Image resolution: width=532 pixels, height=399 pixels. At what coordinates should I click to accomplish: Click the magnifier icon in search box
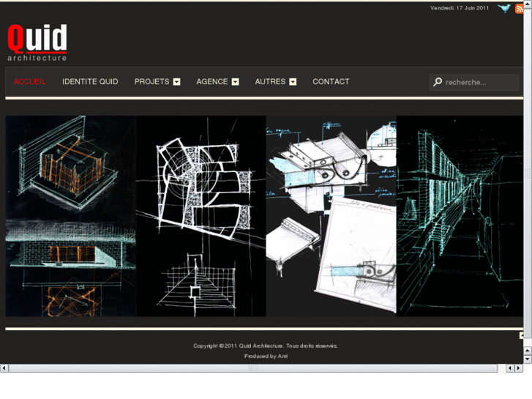click(x=438, y=82)
